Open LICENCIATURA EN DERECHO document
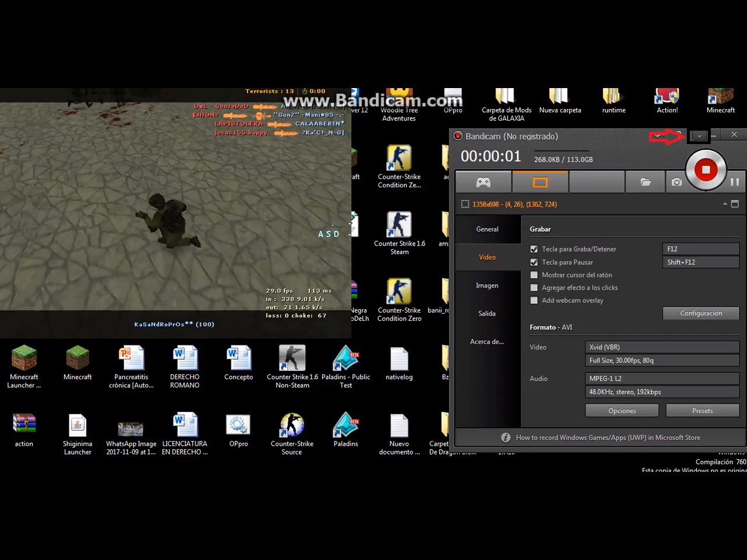The height and width of the screenshot is (560, 747). tap(185, 434)
